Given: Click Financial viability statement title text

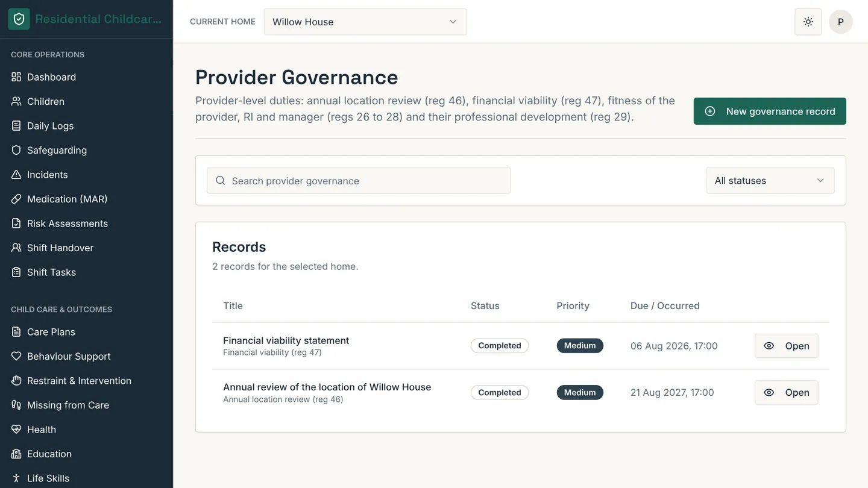Looking at the screenshot, I should pos(286,340).
